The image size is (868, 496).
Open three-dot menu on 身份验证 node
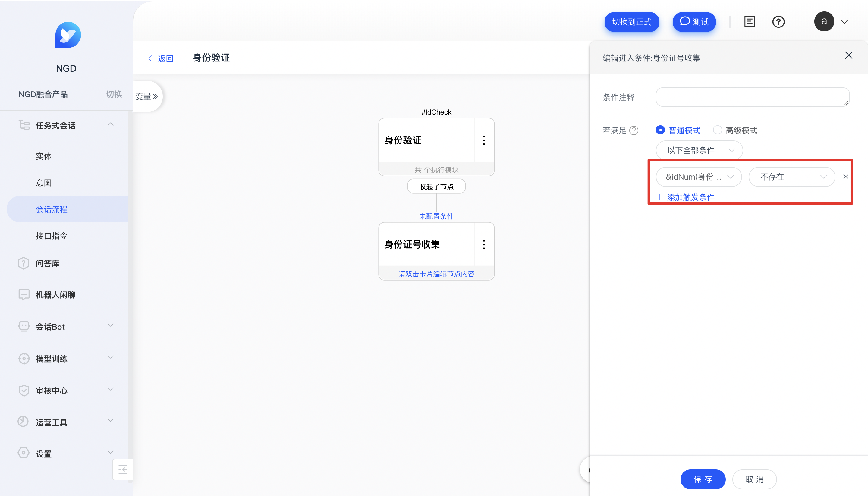pos(484,140)
